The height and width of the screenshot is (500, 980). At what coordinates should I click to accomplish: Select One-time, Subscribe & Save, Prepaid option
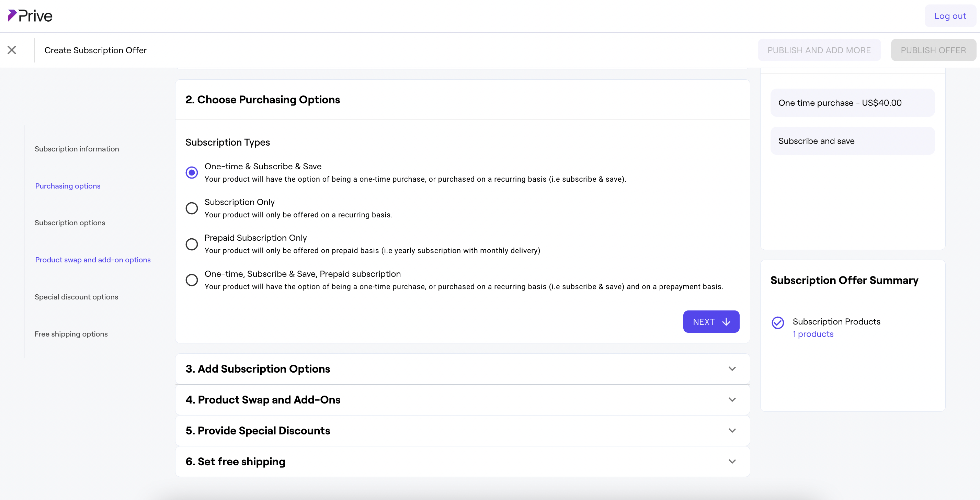coord(191,280)
